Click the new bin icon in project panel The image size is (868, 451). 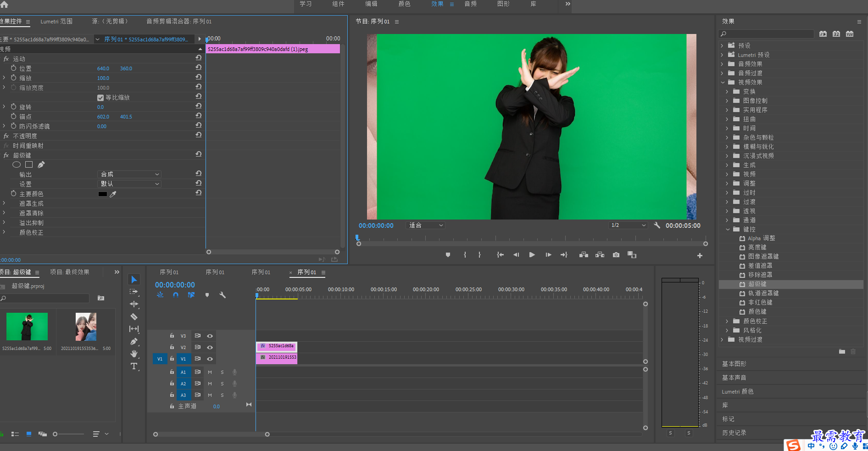coord(101,298)
